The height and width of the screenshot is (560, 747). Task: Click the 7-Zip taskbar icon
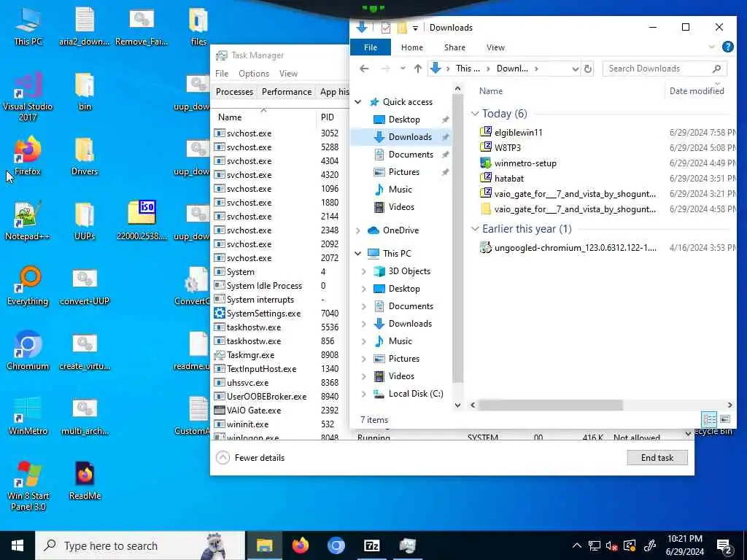coord(371,545)
